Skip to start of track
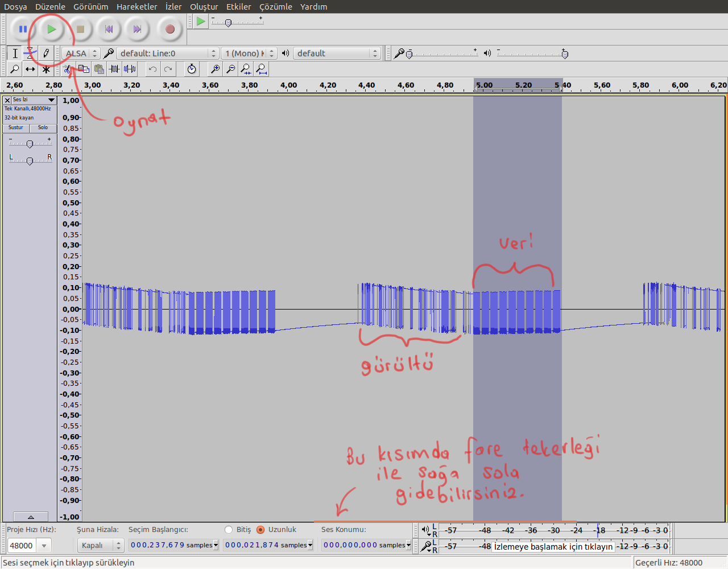 [x=109, y=29]
